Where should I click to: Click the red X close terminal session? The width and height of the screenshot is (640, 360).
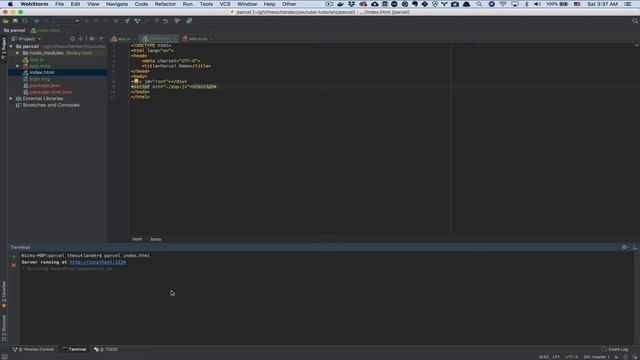(14, 266)
